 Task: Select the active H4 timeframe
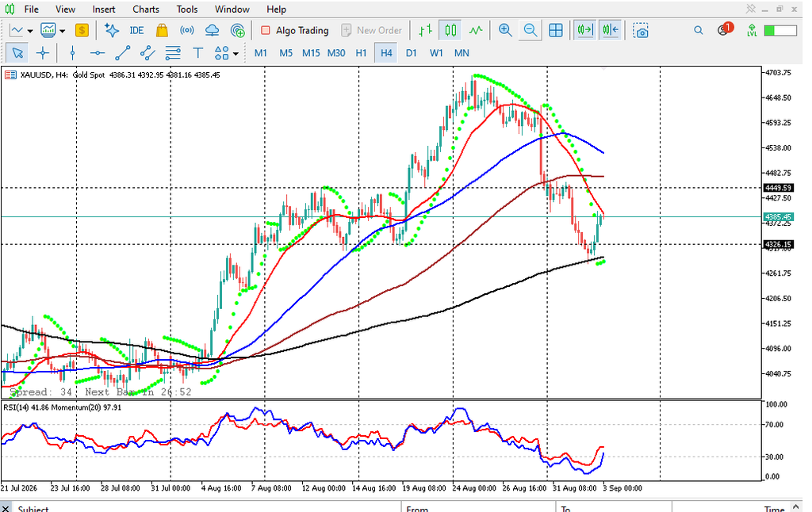tap(386, 53)
